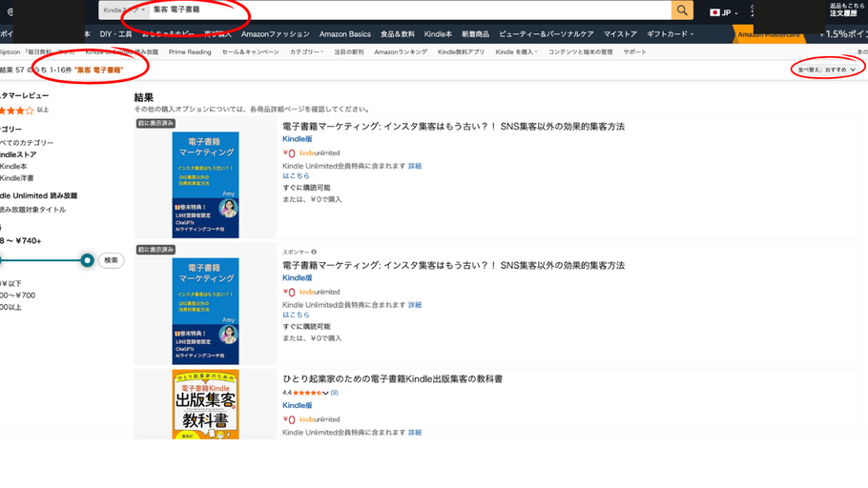Viewport: 868px width, 488px height.
Task: Open the sponsored 電子書籍マーケティング title link
Action: point(453,265)
